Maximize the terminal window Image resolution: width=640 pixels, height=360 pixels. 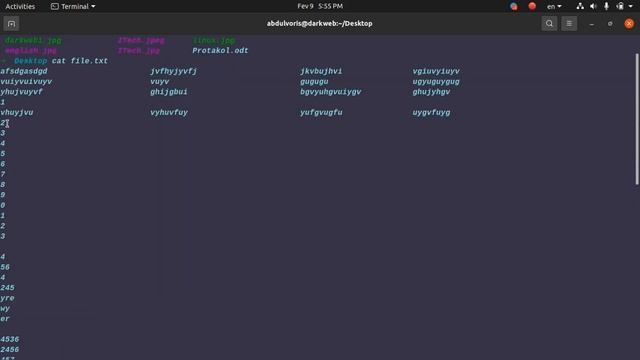pos(610,24)
